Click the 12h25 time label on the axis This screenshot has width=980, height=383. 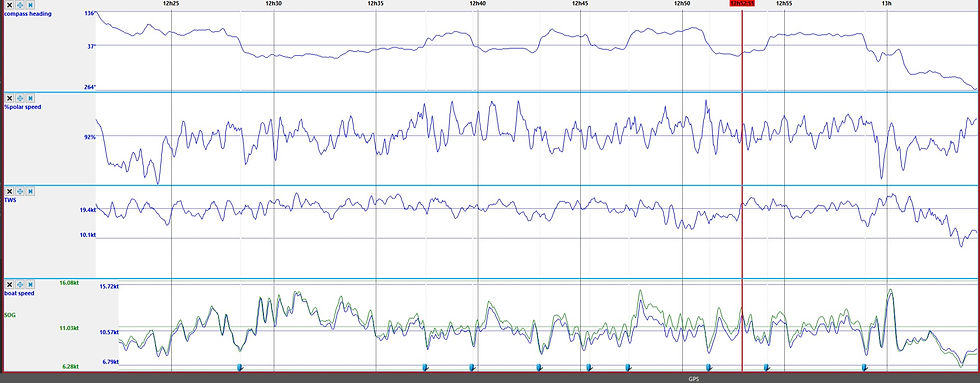pyautogui.click(x=171, y=3)
